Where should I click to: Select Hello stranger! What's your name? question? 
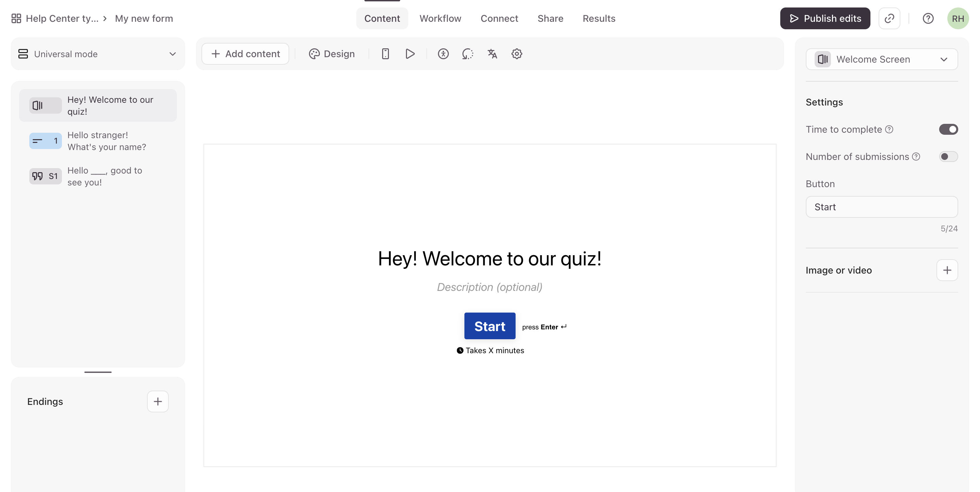point(98,141)
